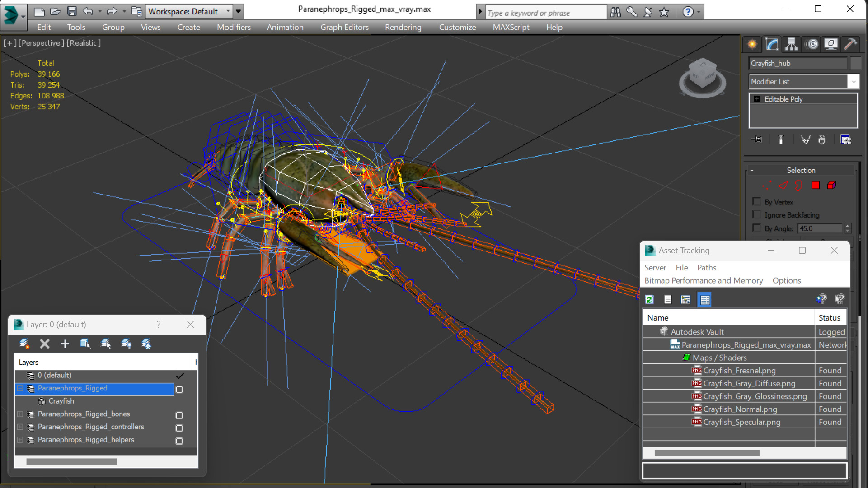Refresh Asset Tracking with green icon
This screenshot has width=868, height=488.
650,299
